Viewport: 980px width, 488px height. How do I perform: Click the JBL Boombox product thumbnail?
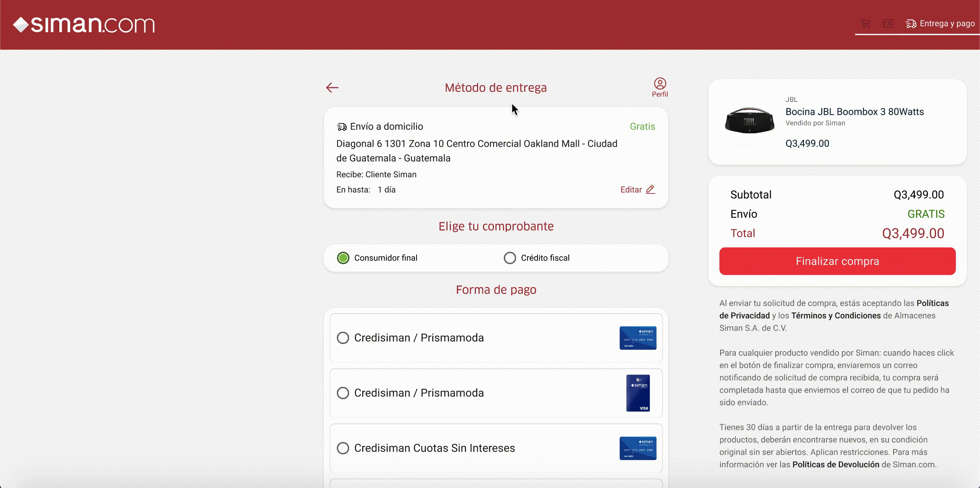point(750,121)
